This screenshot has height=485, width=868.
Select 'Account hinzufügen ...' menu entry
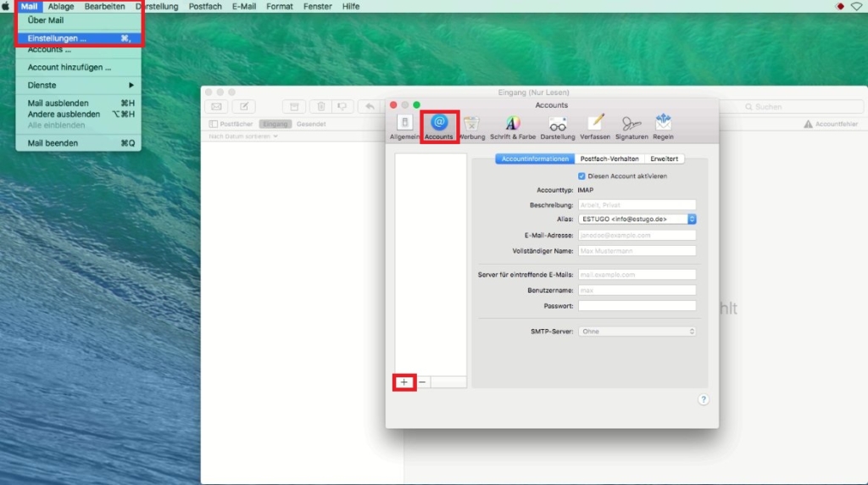pyautogui.click(x=69, y=67)
